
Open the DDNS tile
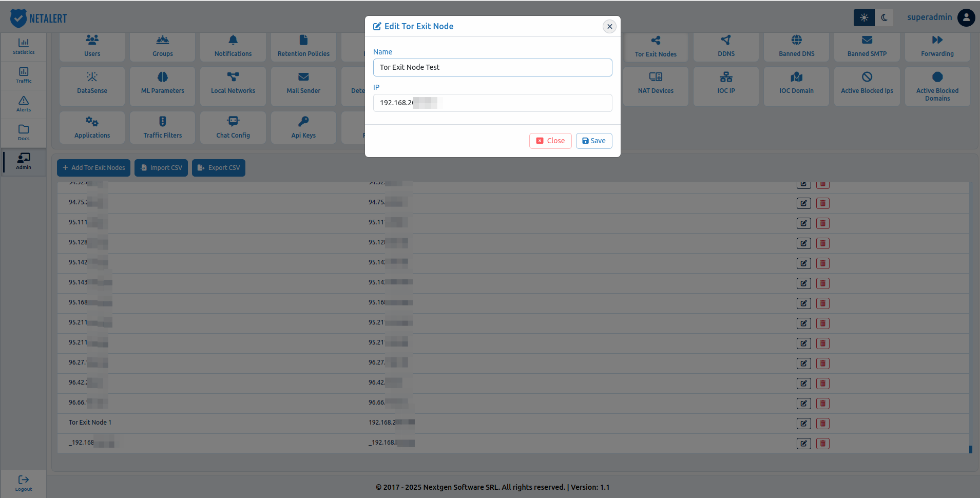point(726,46)
